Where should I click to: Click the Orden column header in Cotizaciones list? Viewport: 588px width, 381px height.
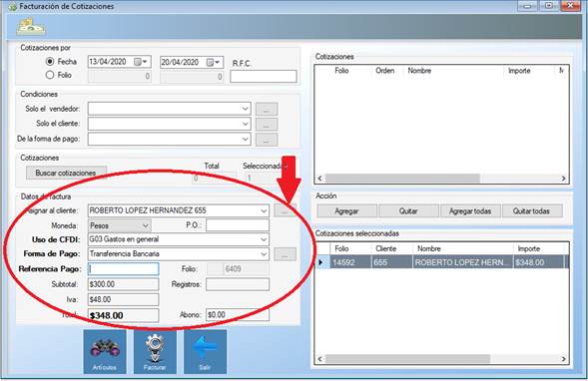tap(385, 71)
